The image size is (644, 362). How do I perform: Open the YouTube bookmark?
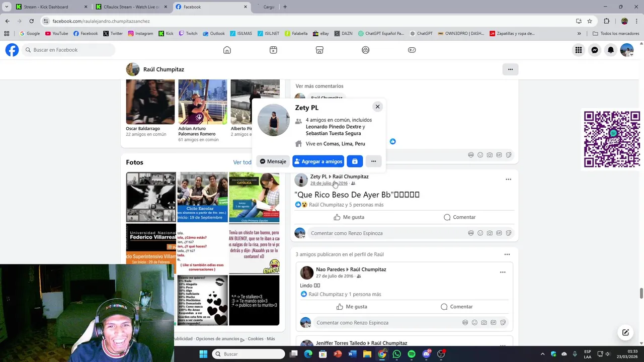click(x=56, y=34)
